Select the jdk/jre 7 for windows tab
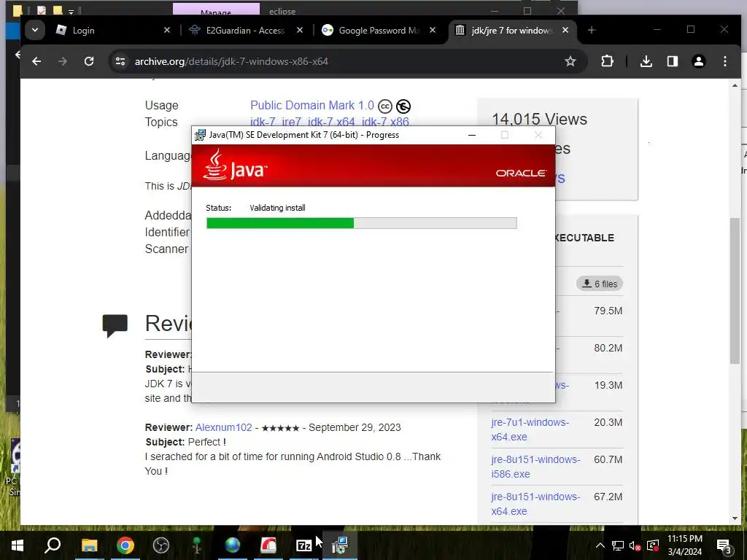The image size is (747, 560). click(511, 31)
